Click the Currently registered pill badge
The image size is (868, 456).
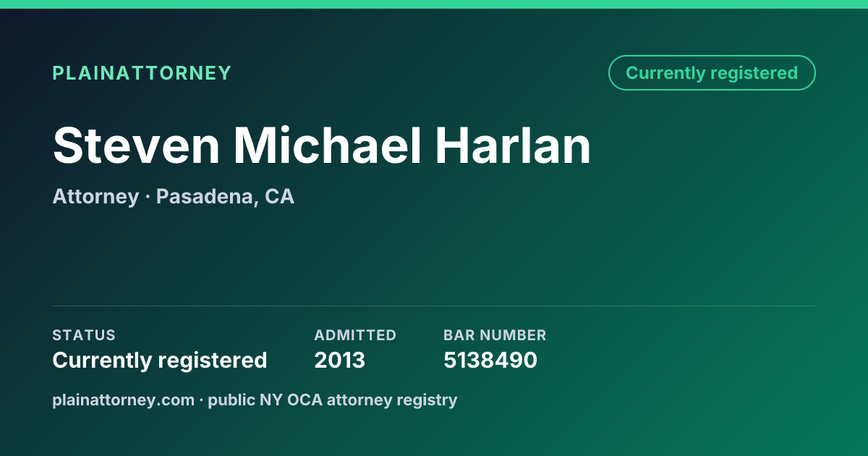[x=712, y=73]
